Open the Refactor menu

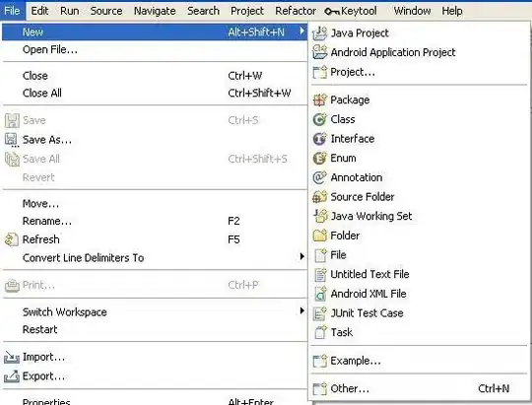296,11
